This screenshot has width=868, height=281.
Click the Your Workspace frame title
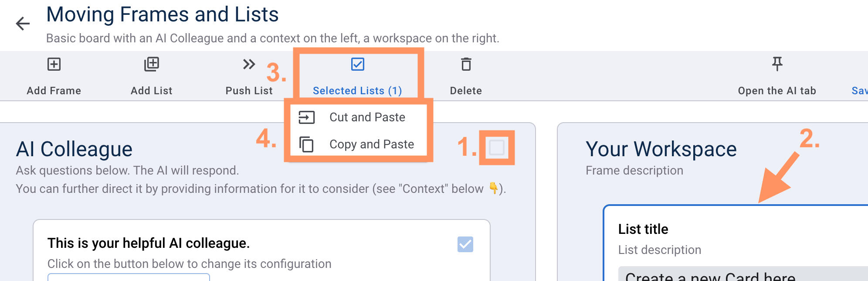(661, 149)
